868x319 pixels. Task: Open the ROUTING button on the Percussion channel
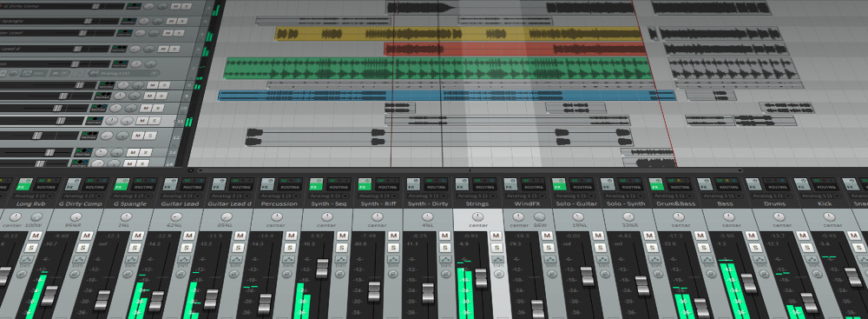(290, 188)
